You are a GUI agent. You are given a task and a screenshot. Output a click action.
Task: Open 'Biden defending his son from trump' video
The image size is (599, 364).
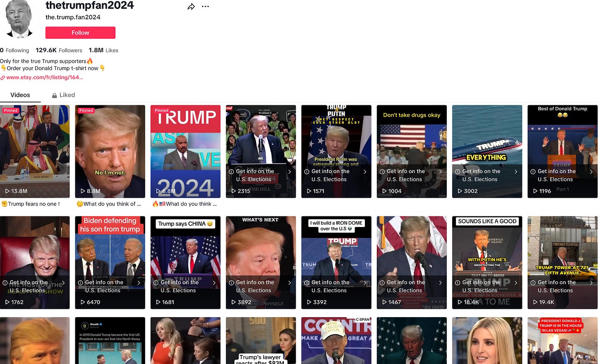click(x=110, y=262)
